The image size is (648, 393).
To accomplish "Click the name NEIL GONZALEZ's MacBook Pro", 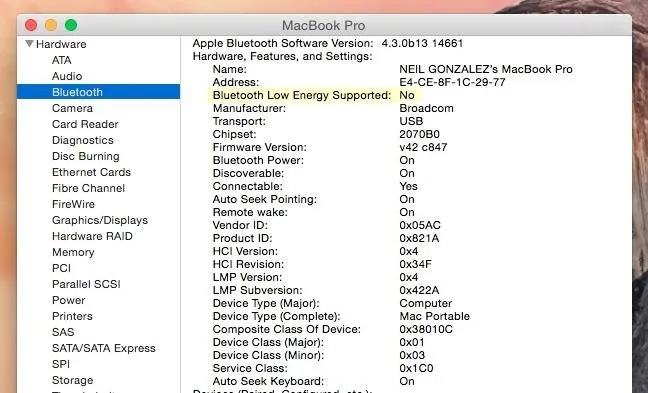I will point(486,69).
